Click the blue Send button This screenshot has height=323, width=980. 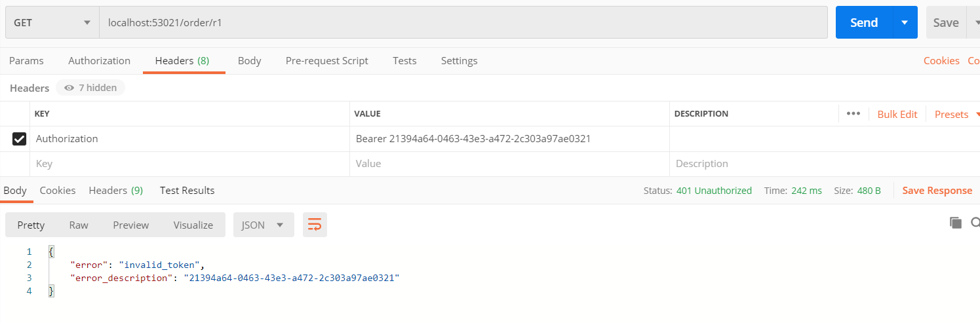pyautogui.click(x=863, y=23)
